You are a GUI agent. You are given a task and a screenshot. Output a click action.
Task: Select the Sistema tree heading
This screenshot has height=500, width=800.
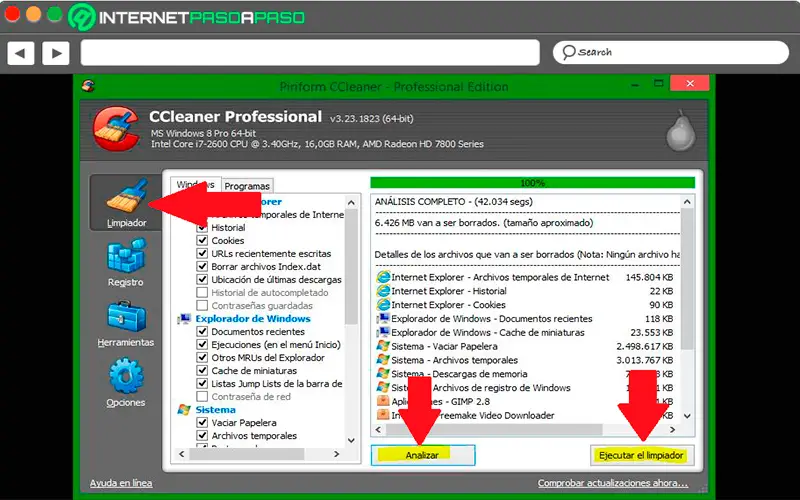pos(216,410)
